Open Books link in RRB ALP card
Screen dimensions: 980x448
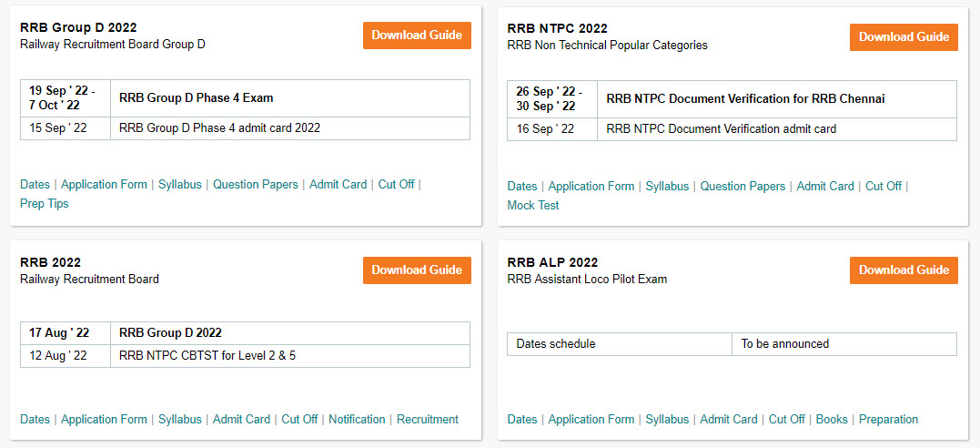pyautogui.click(x=832, y=420)
